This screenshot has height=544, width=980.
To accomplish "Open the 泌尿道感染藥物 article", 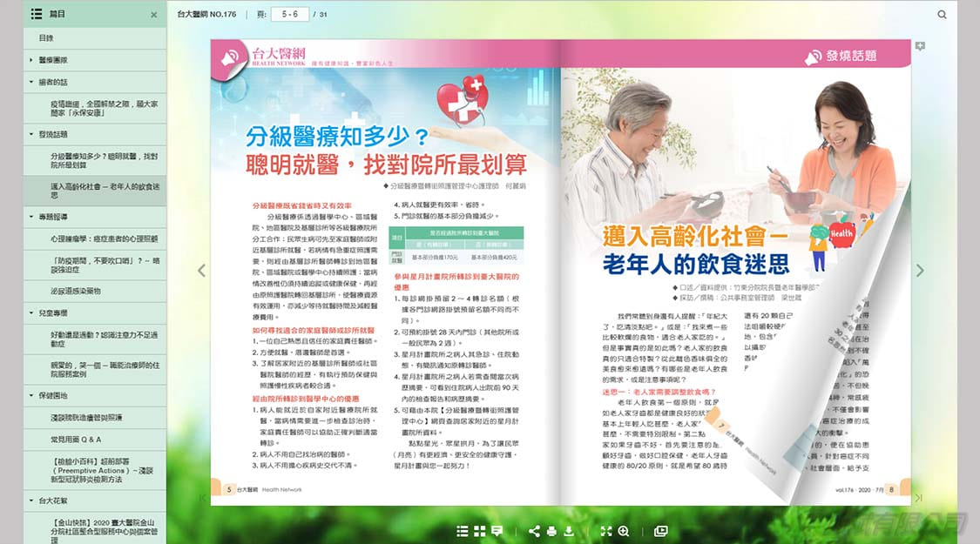I will pos(95,291).
